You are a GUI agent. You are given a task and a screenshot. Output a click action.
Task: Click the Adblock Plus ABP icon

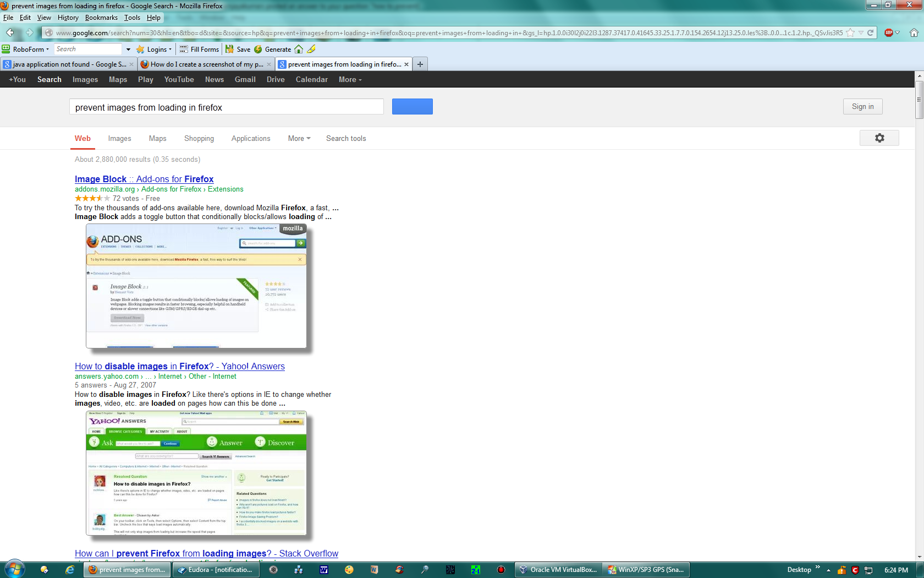(888, 33)
